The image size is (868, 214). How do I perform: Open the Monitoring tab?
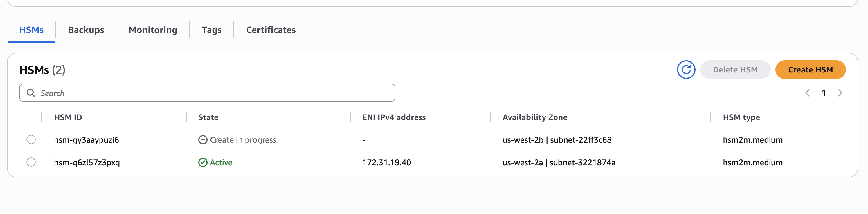click(x=153, y=30)
